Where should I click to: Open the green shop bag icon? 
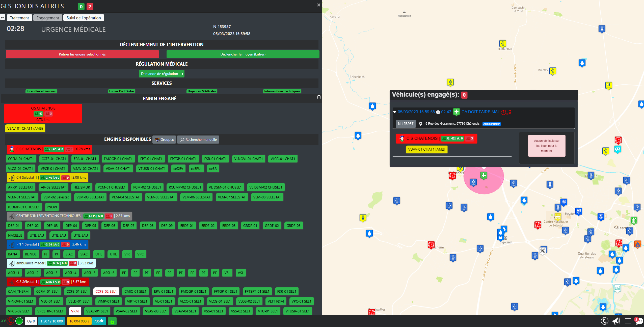coord(112,321)
